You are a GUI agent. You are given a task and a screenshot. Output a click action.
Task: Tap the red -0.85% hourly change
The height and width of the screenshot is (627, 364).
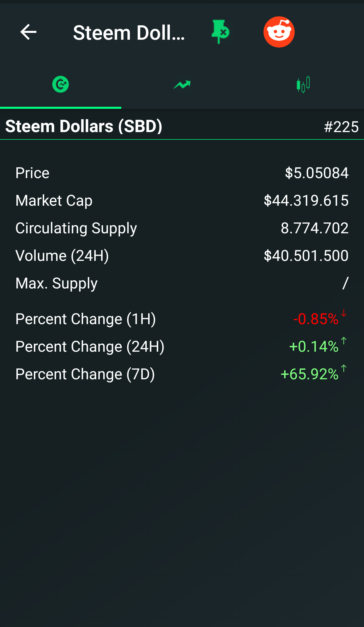tap(316, 319)
